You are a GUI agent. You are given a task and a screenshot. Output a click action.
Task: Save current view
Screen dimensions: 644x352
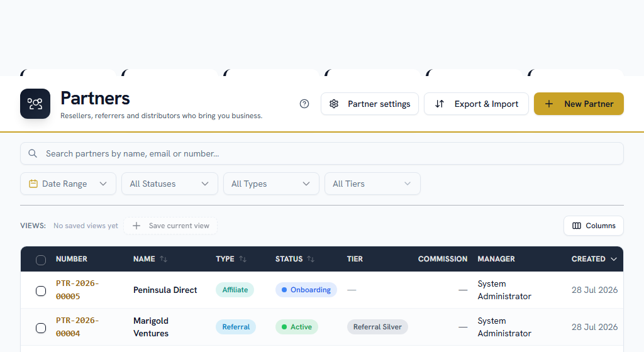click(170, 226)
